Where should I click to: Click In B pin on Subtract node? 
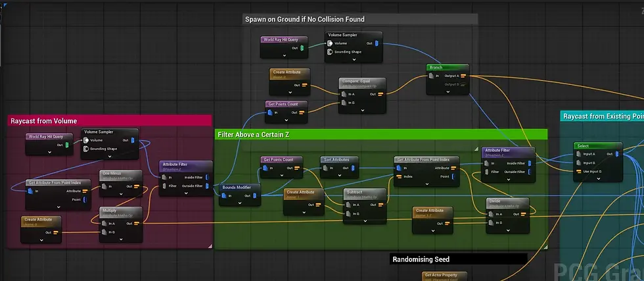coord(348,213)
